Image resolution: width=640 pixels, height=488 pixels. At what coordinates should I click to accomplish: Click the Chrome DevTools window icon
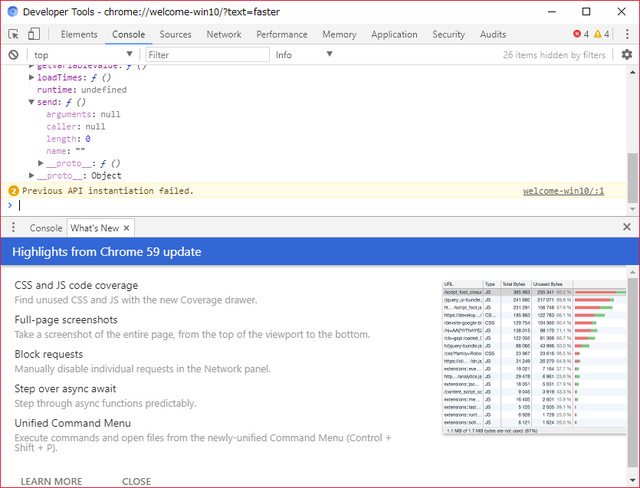click(x=13, y=11)
